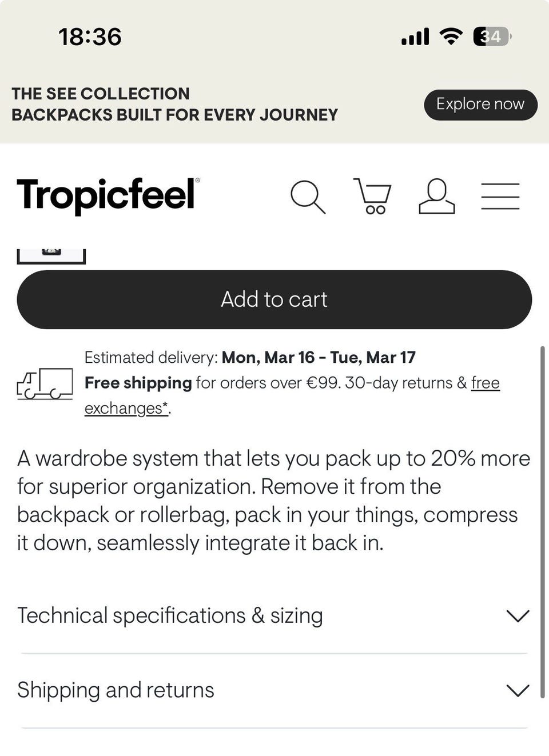Screen dimensions: 549x756
Task: Click the delivery truck icon
Action: click(x=45, y=383)
